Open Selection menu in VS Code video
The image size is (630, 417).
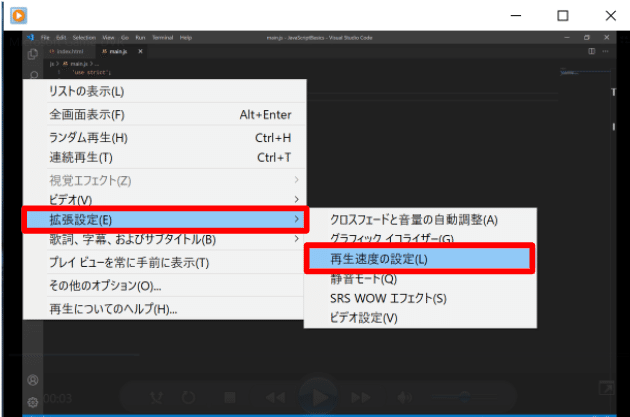(x=84, y=38)
